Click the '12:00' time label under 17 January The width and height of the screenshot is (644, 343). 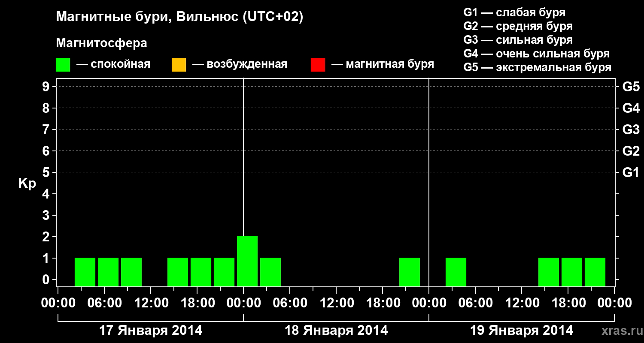tap(151, 303)
